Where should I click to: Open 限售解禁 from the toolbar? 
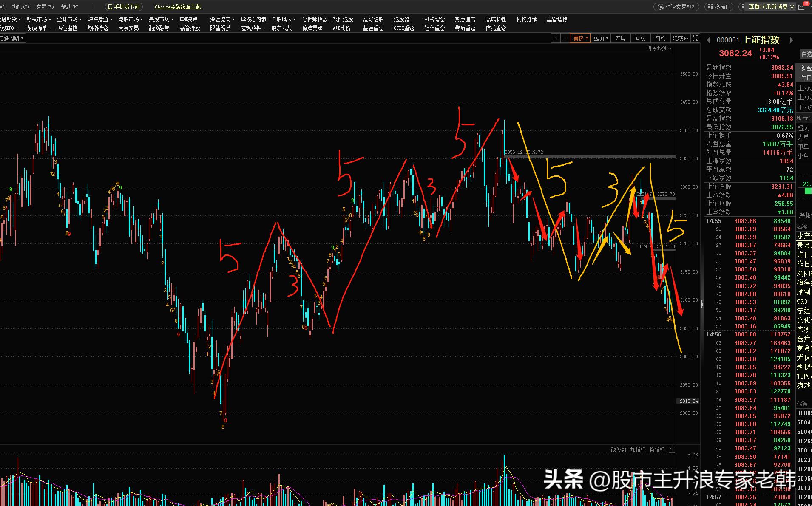[220, 28]
